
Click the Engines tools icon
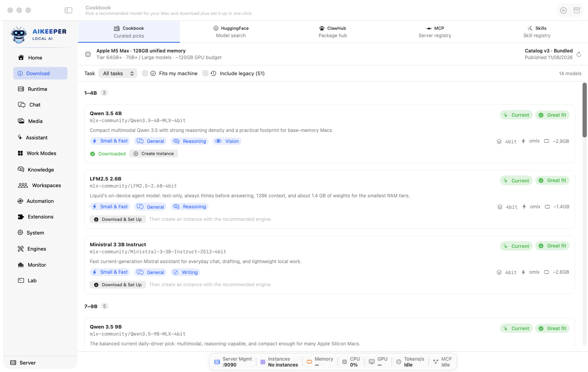click(x=21, y=249)
